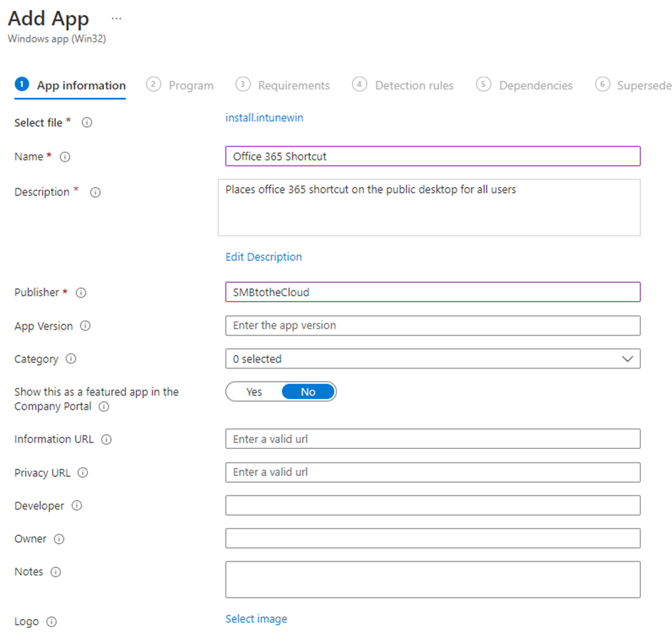This screenshot has width=672, height=642.
Task: Click the Description info icon
Action: (95, 192)
